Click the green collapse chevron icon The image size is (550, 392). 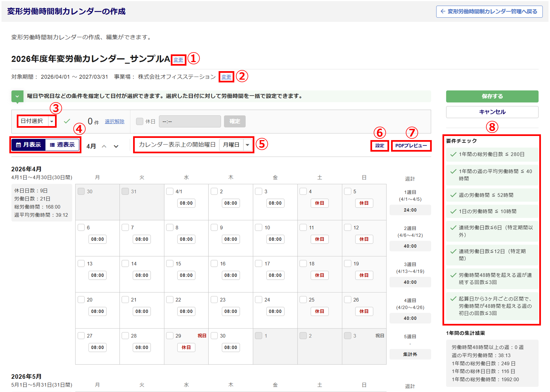click(x=17, y=96)
